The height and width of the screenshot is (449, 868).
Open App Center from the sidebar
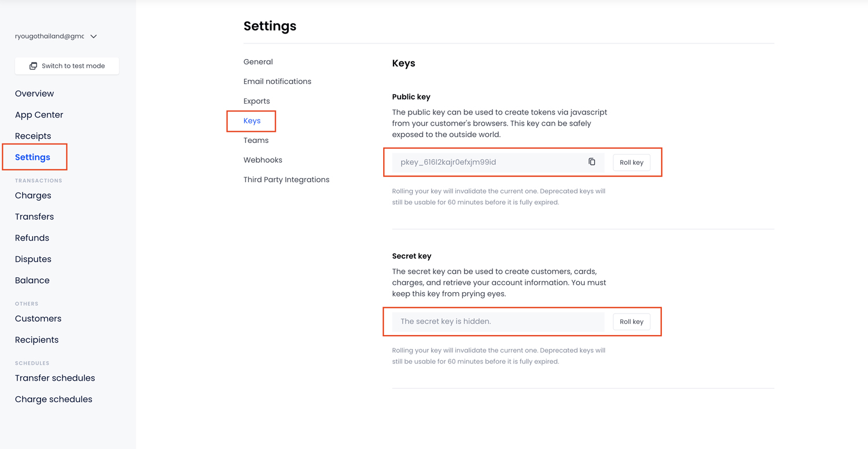39,115
